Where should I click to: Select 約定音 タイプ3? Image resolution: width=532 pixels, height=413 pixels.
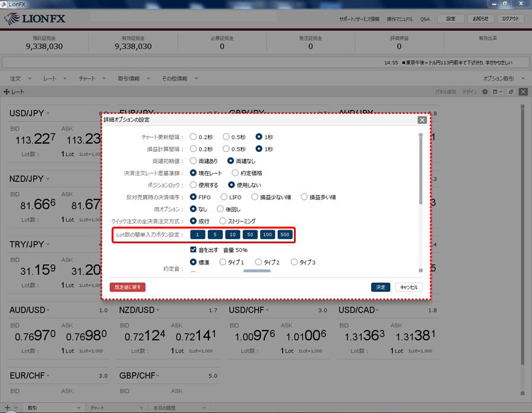pyautogui.click(x=294, y=262)
